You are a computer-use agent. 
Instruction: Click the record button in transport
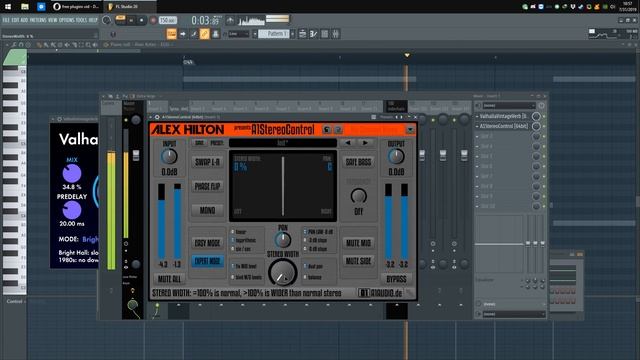[153, 20]
